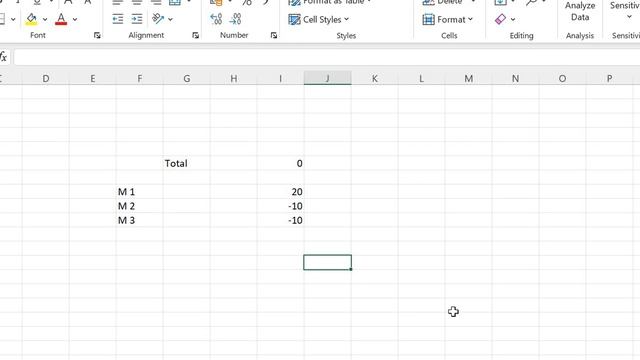Click the Increase Indent icon
The height and width of the screenshot is (360, 640).
click(137, 19)
